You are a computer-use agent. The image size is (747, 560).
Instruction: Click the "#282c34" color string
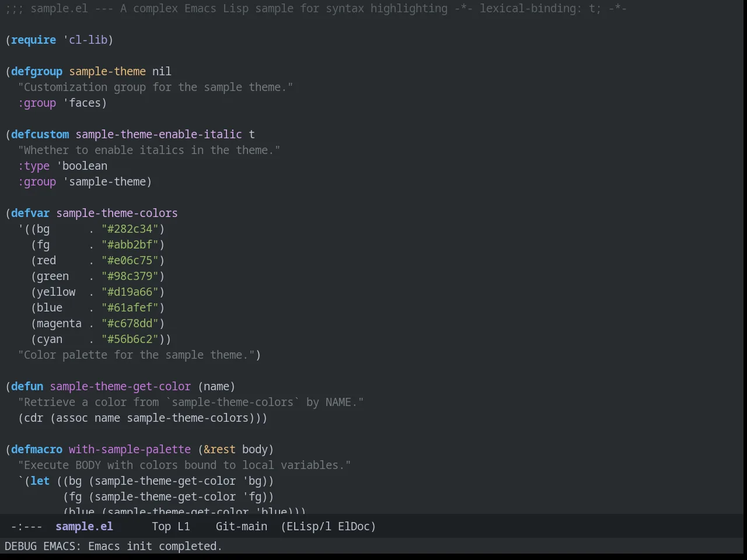click(x=130, y=229)
